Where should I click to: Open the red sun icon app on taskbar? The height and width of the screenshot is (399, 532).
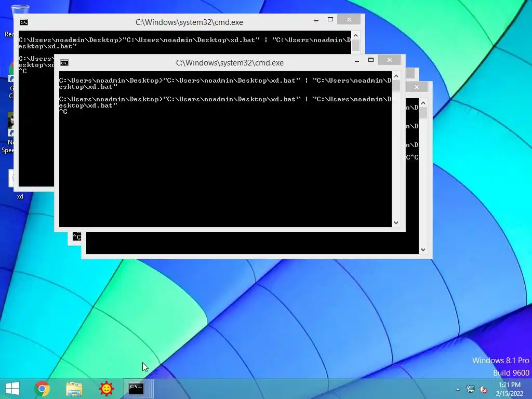106,389
